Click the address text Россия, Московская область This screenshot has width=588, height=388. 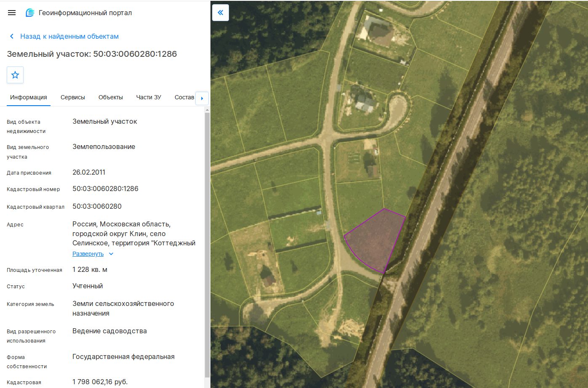121,224
